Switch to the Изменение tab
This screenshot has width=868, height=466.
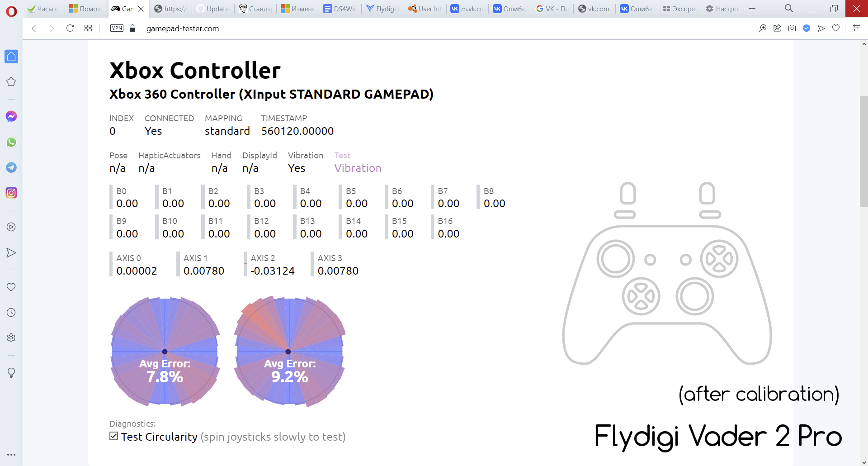point(298,9)
